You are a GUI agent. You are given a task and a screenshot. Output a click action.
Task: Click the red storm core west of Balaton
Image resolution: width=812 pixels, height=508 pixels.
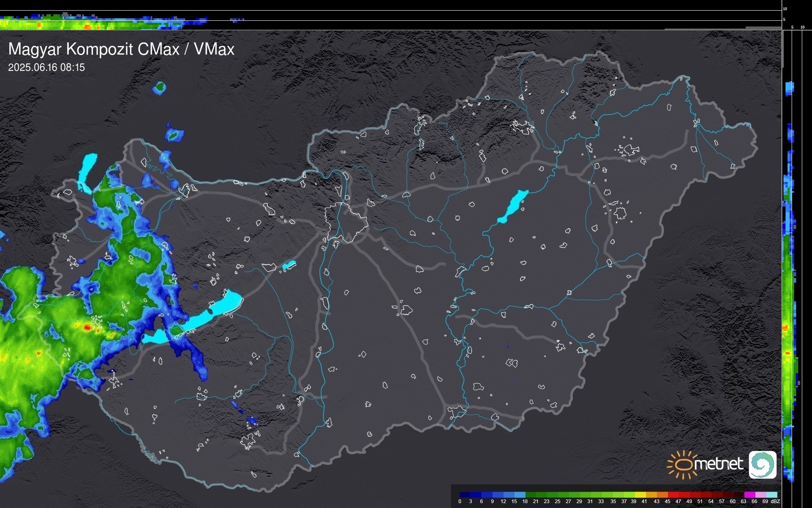click(x=87, y=327)
